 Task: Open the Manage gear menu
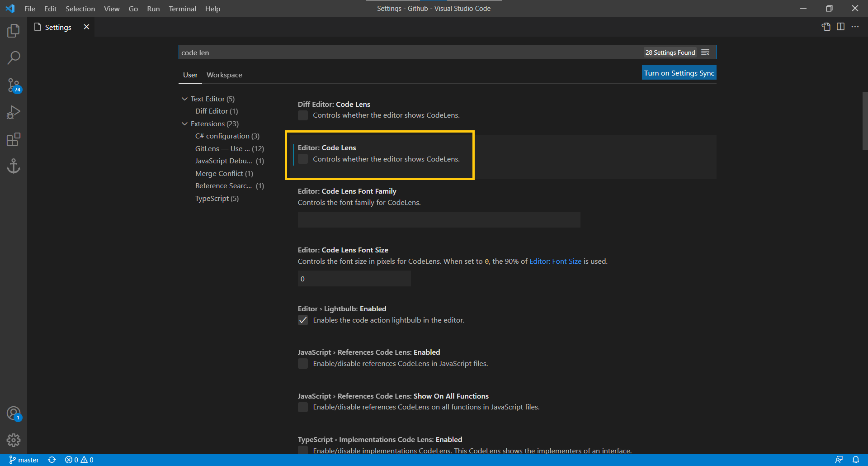14,440
